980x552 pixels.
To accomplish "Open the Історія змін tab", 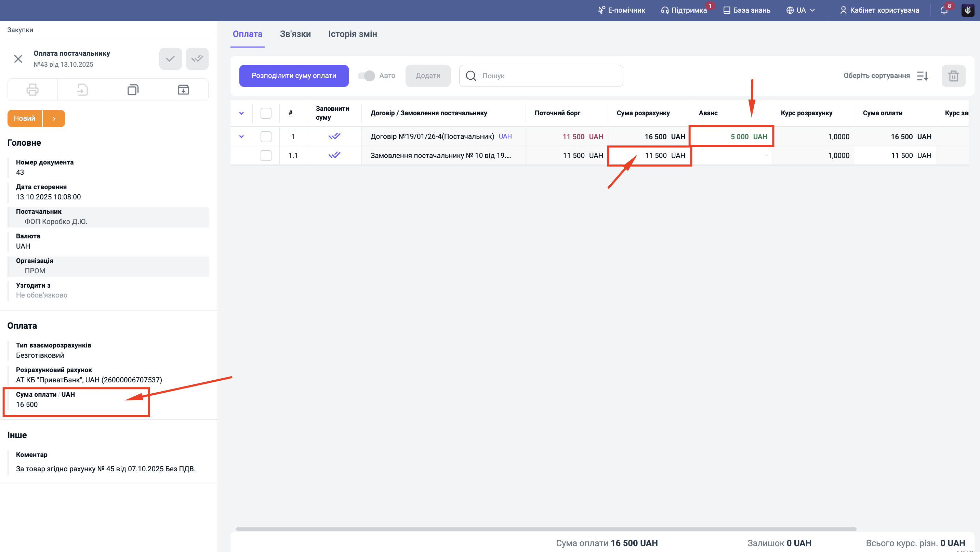I will [352, 34].
